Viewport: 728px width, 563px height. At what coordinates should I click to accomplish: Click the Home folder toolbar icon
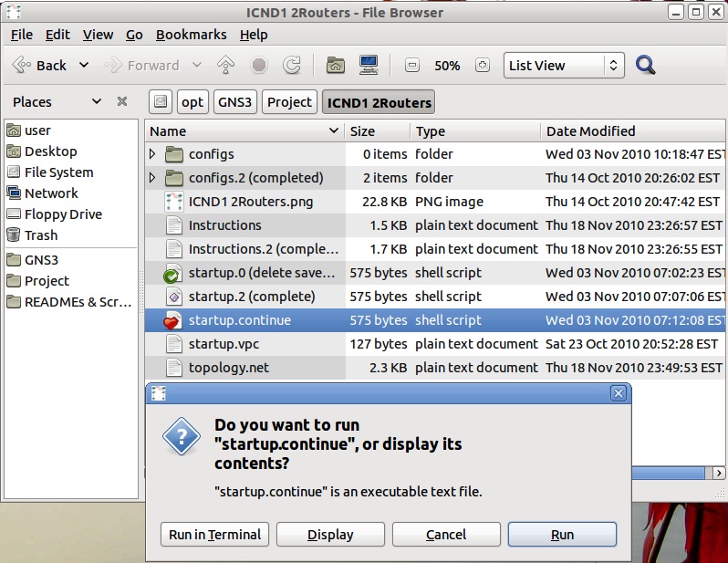pyautogui.click(x=336, y=66)
